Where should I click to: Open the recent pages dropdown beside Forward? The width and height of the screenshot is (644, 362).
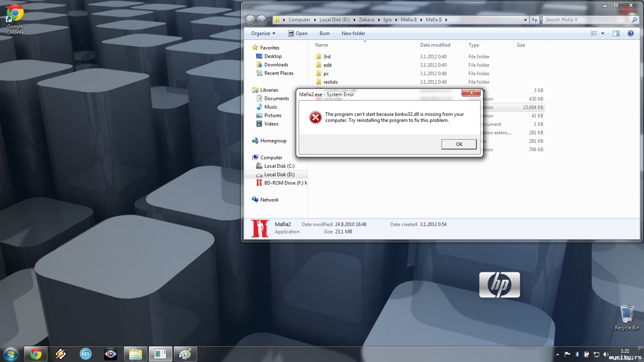(269, 20)
